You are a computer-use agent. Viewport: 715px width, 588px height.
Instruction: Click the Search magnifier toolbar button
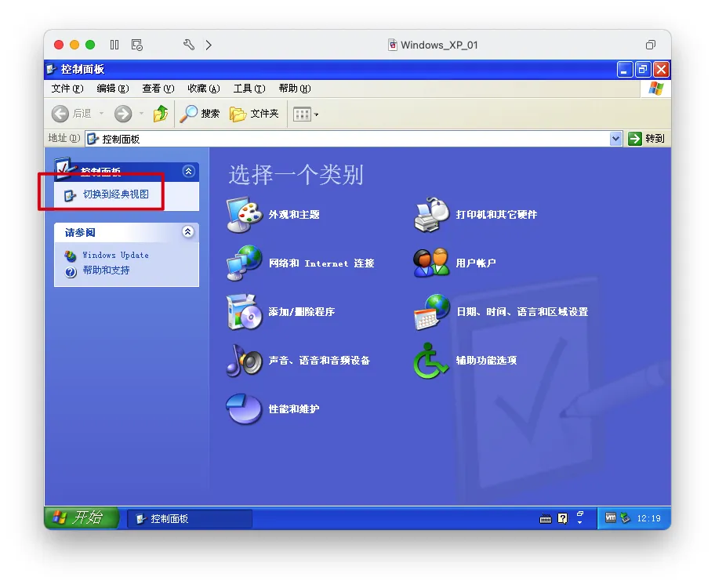click(200, 114)
